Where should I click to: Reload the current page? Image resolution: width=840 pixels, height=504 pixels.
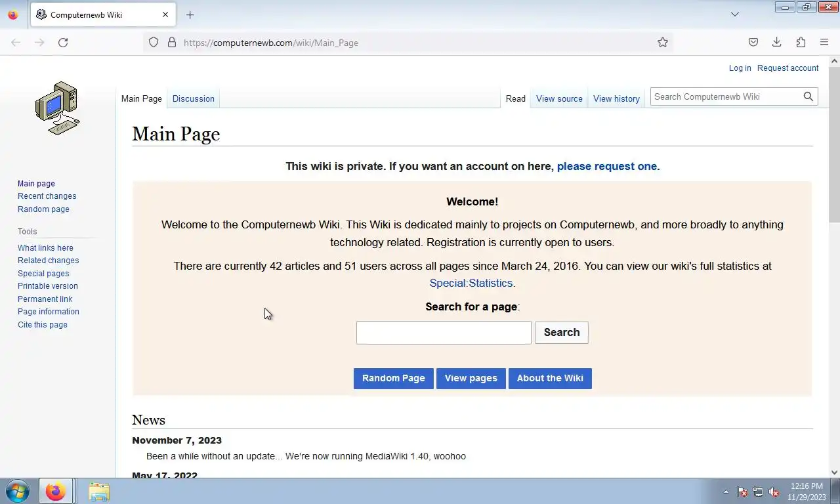[x=63, y=43]
